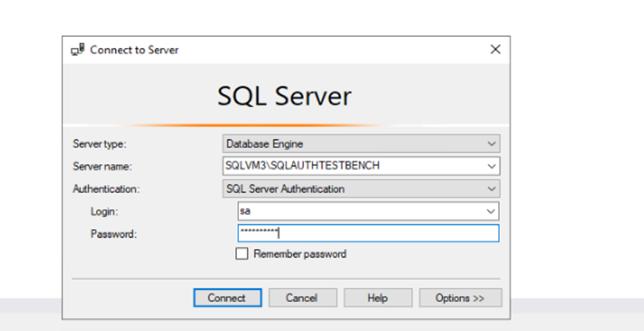Click the Cancel button

click(303, 297)
